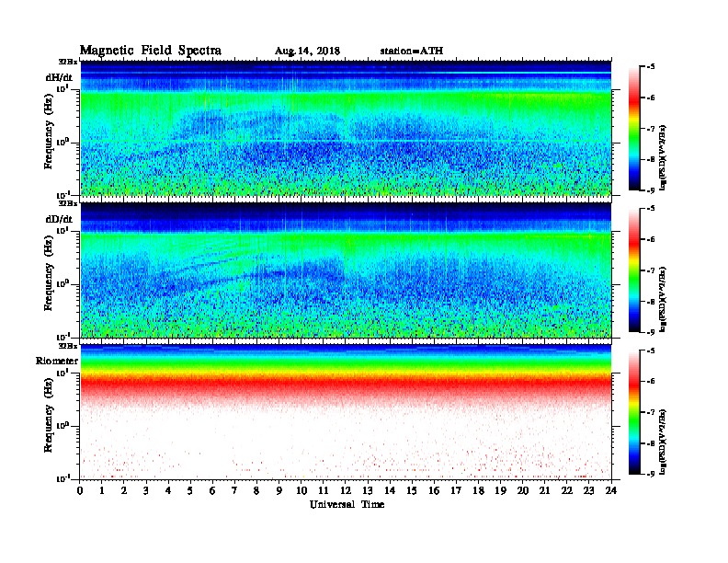728x563 pixels.
Task: Click hour 2 on the Universal Time axis
Action: (124, 490)
